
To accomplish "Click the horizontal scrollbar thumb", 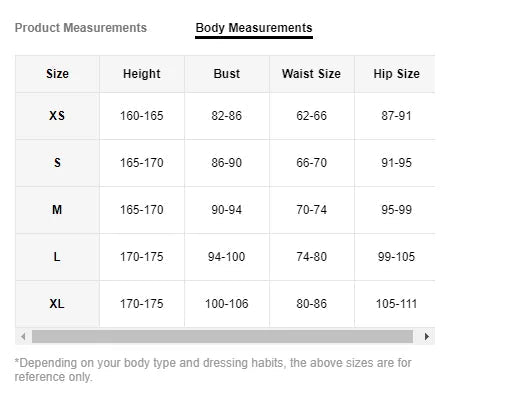I will coord(222,336).
